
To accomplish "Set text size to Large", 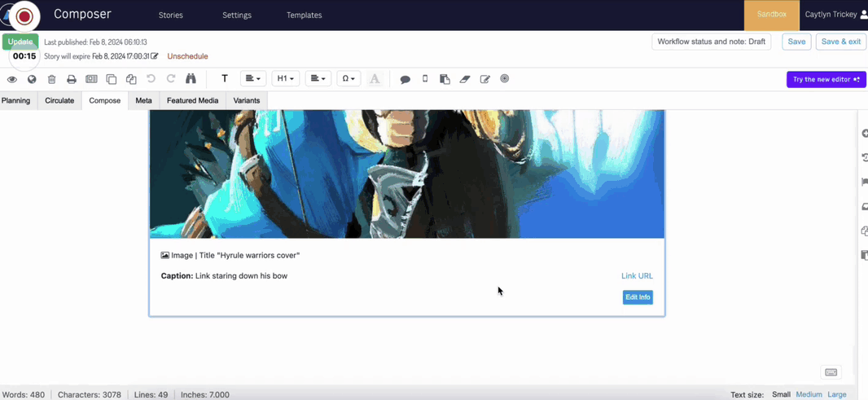I will (x=837, y=394).
